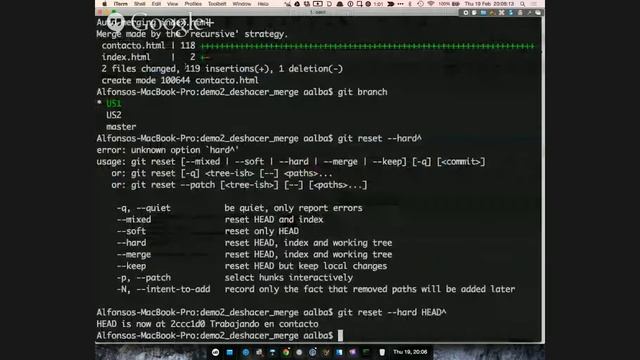The image size is (640, 360).
Task: Click the 'usage: git reset' line
Action: pos(291,162)
